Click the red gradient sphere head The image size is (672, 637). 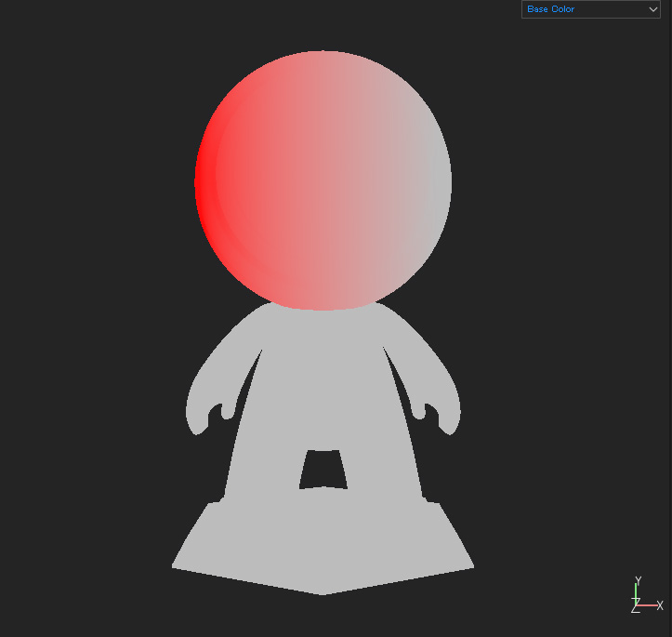pos(323,180)
